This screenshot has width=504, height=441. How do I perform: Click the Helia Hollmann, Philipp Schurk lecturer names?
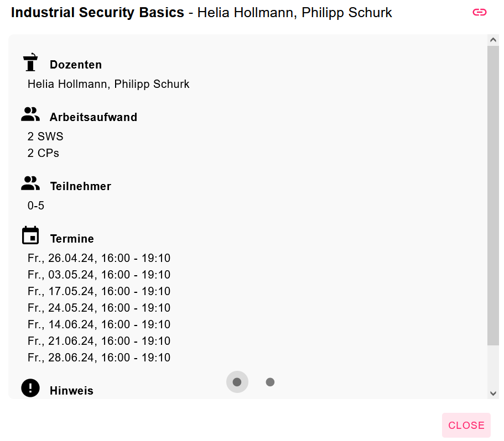coord(108,83)
